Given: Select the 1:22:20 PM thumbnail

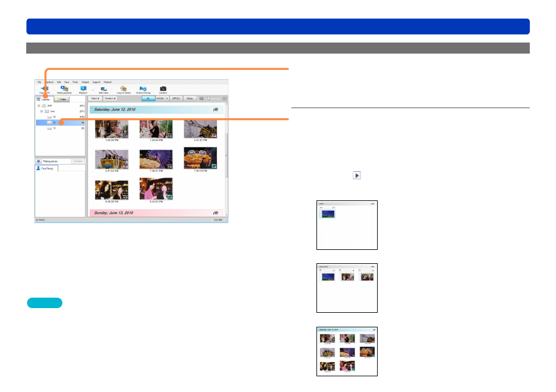Looking at the screenshot, I should tap(112, 129).
